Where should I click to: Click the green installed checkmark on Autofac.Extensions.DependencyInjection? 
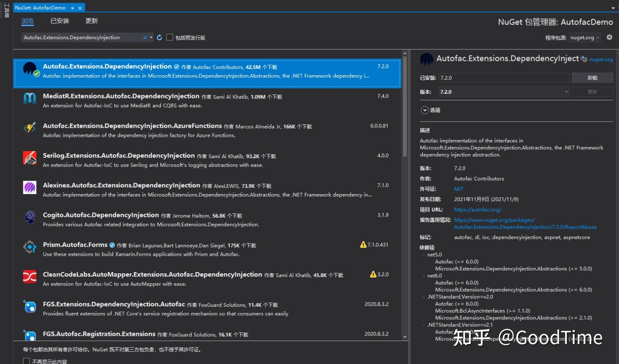(x=37, y=74)
